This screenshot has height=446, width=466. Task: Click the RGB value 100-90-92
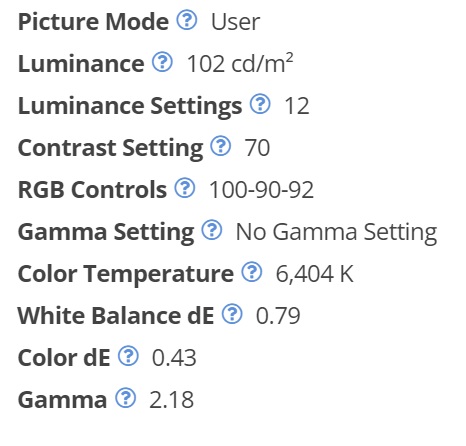click(261, 190)
